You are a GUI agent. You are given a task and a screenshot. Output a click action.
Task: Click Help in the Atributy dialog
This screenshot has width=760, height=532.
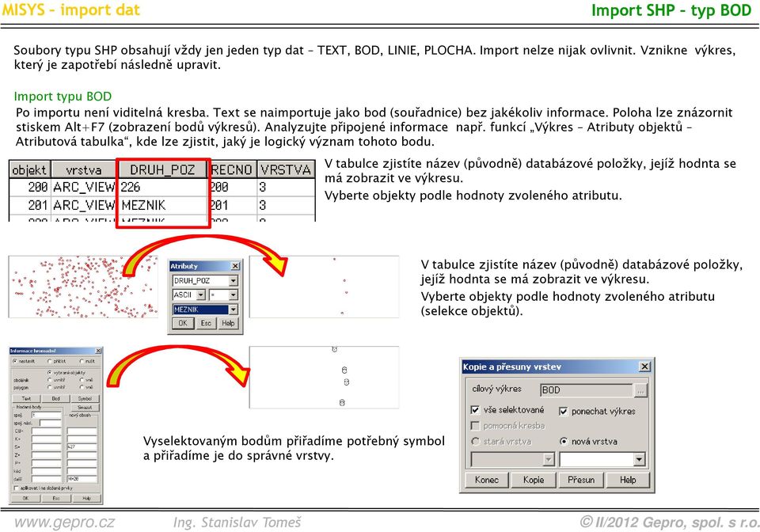(228, 323)
